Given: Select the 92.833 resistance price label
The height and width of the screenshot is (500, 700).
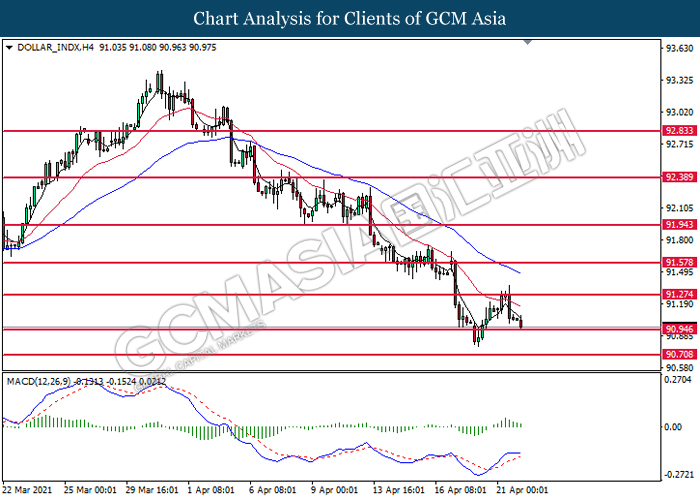Looking at the screenshot, I should pyautogui.click(x=679, y=130).
